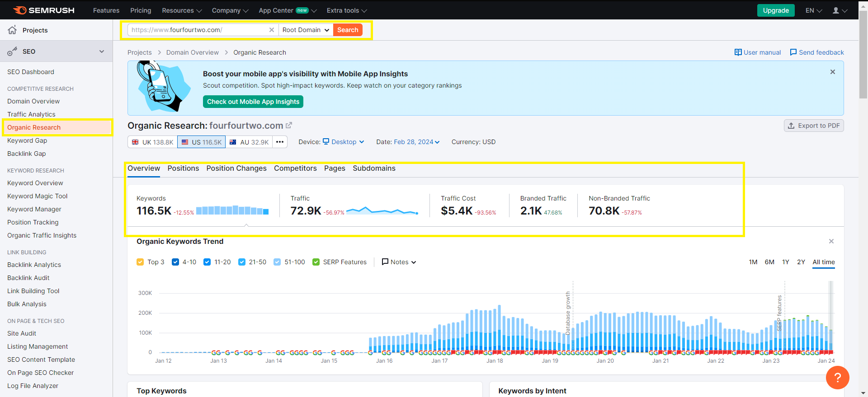
Task: Set chart range to 1Y
Action: pos(786,262)
